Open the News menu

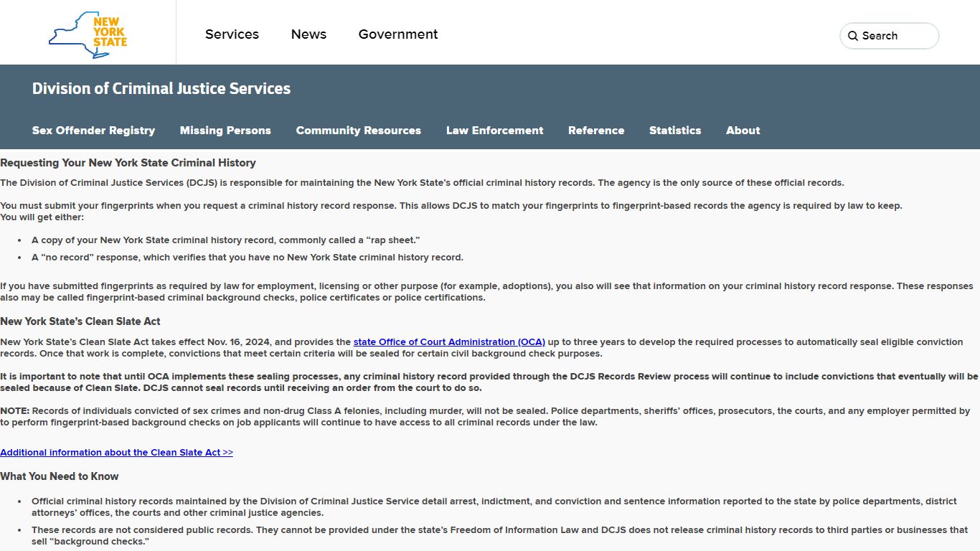click(x=308, y=34)
